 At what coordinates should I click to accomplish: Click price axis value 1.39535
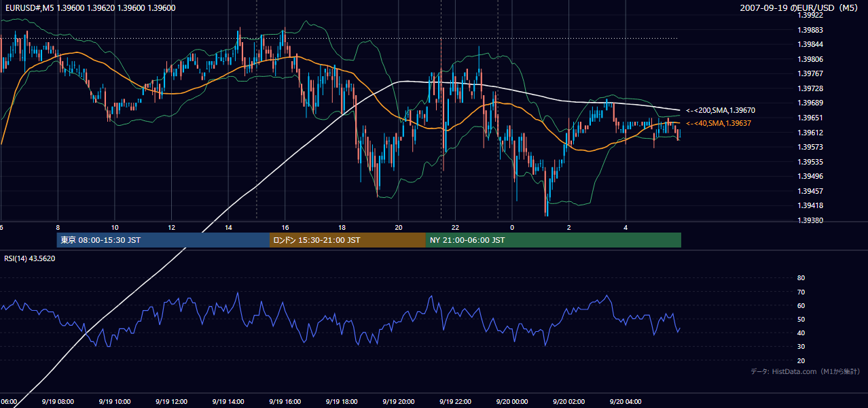point(809,162)
